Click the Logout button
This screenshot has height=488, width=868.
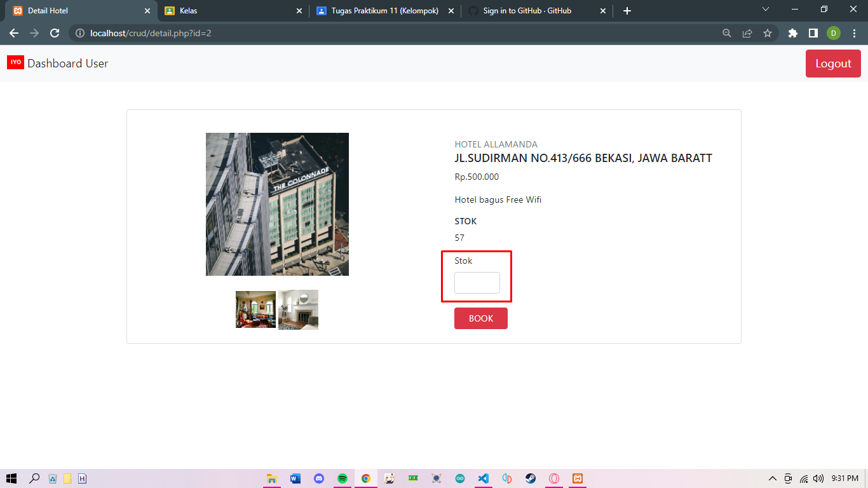pyautogui.click(x=833, y=63)
